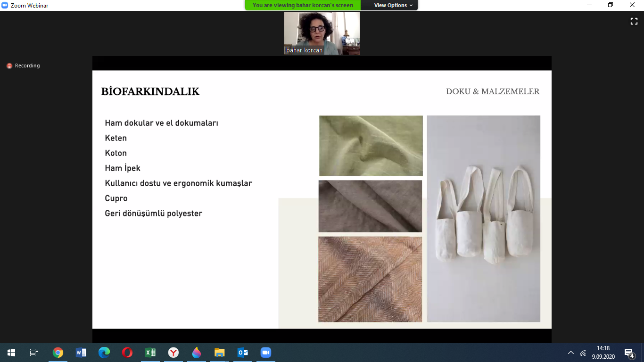This screenshot has width=644, height=362.
Task: Click the Zoom Webinar title icon
Action: (5, 5)
